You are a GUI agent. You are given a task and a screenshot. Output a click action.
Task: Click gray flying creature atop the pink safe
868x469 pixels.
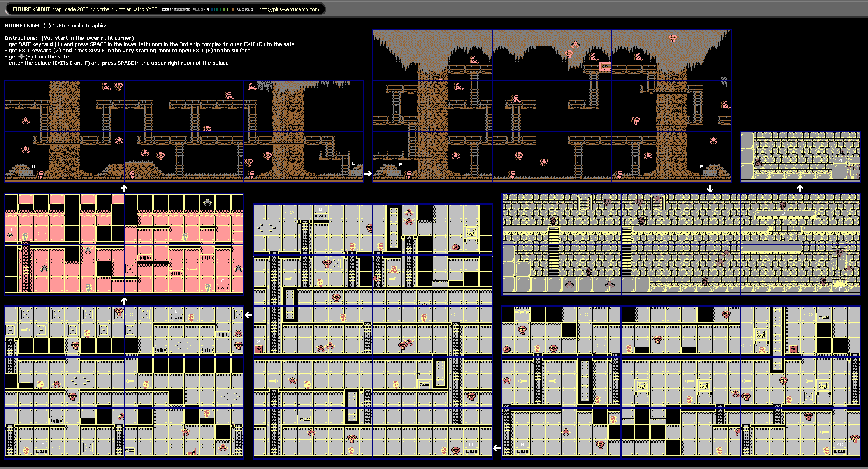point(207,202)
